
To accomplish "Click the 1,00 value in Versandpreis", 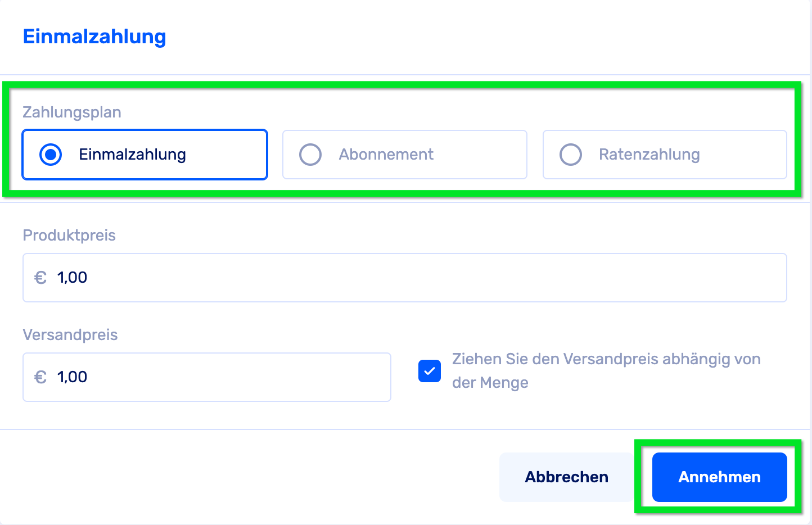I will (72, 377).
